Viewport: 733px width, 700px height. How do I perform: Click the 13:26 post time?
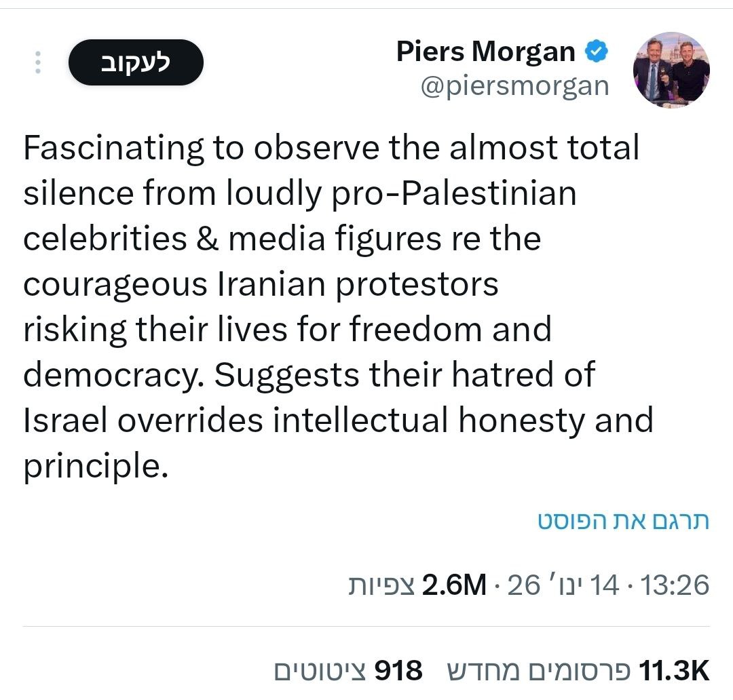click(675, 585)
